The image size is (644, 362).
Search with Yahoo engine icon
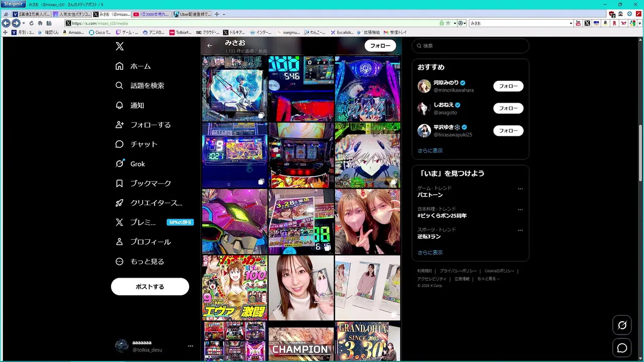coord(623,23)
